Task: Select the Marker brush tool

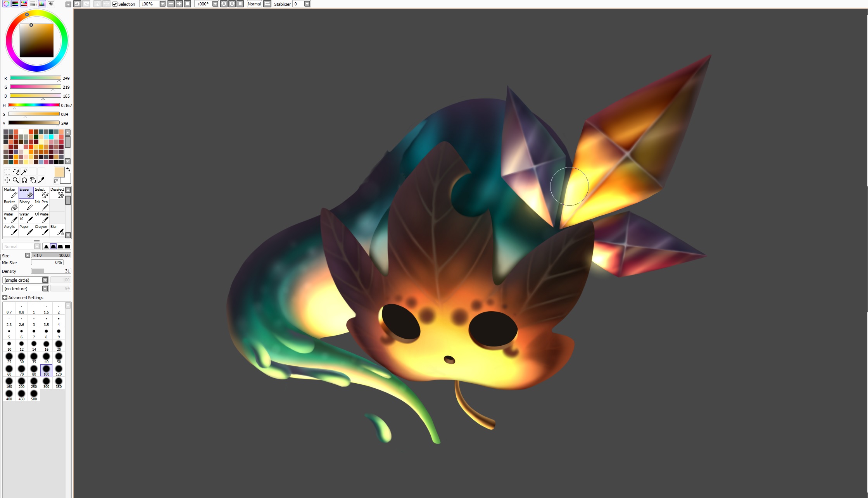Action: (10, 193)
